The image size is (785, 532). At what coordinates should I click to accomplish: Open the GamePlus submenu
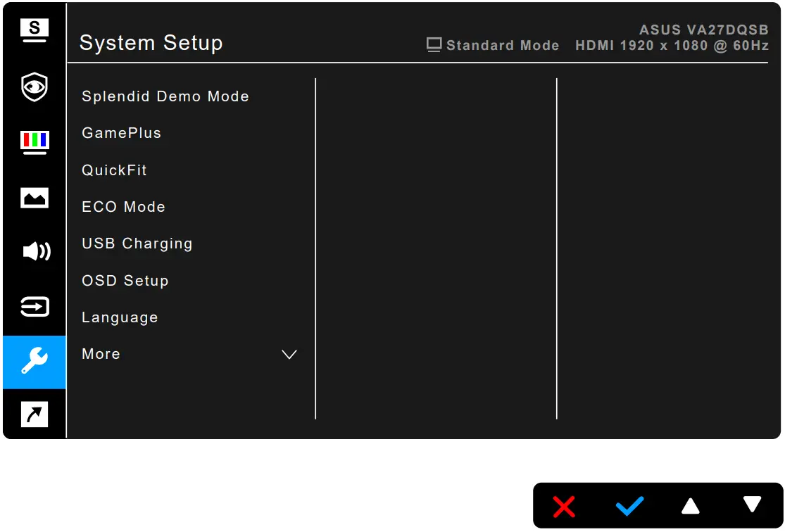[121, 132]
